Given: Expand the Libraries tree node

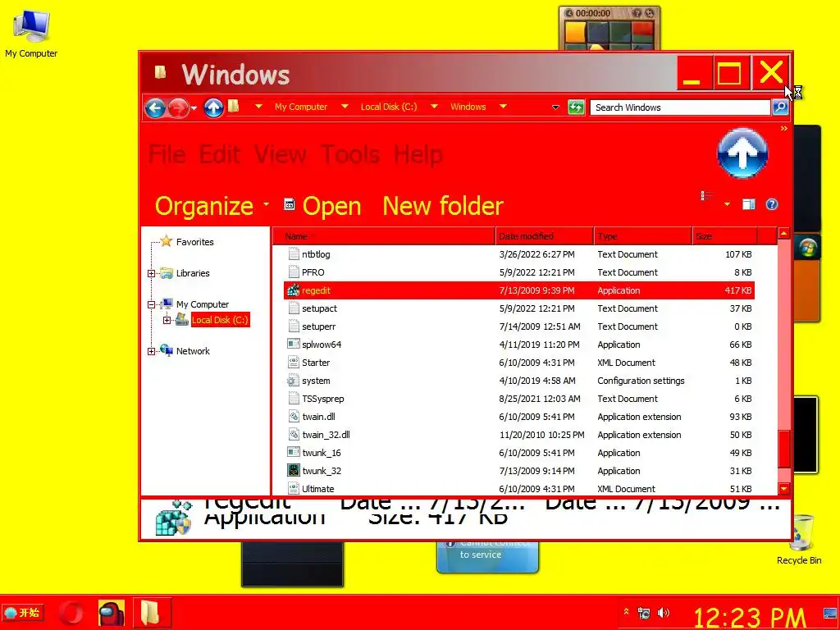Looking at the screenshot, I should pyautogui.click(x=151, y=273).
